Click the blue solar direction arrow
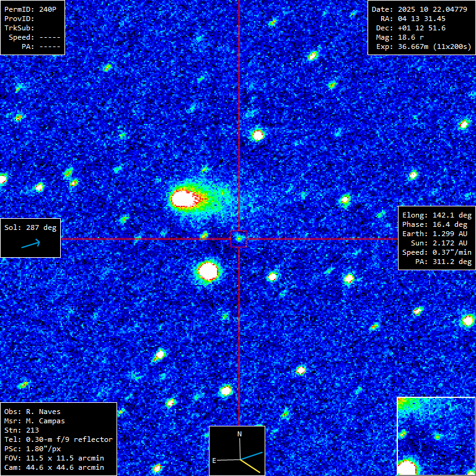This screenshot has height=476, width=476. 30,244
